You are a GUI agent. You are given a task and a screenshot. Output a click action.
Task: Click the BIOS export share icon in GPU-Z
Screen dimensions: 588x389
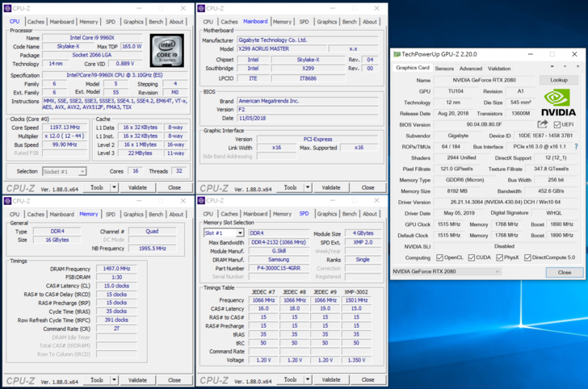point(543,124)
